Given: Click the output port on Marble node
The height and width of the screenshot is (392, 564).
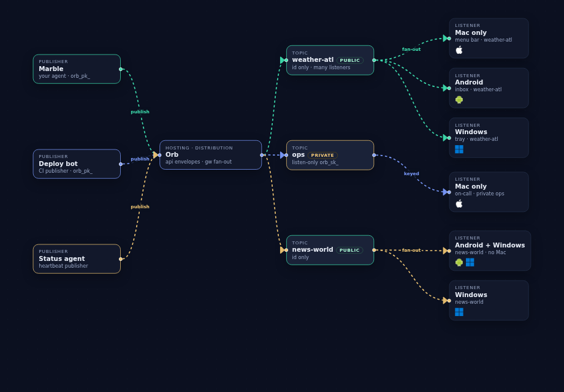Looking at the screenshot, I should pyautogui.click(x=121, y=69).
